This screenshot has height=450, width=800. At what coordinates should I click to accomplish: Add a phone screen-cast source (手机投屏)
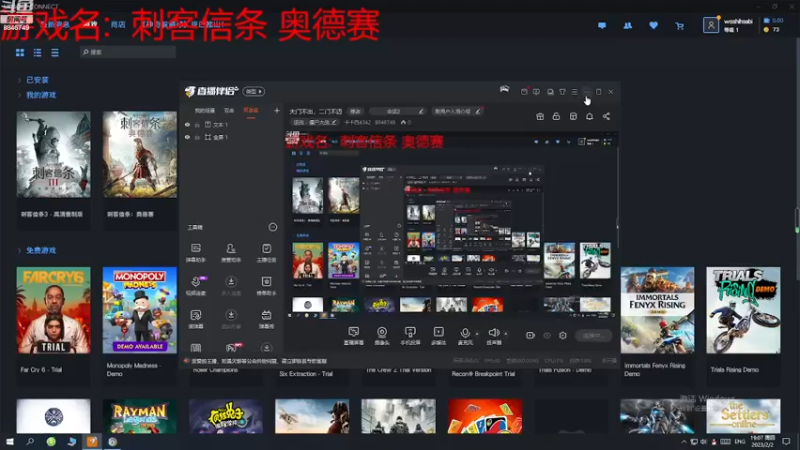[x=410, y=336]
